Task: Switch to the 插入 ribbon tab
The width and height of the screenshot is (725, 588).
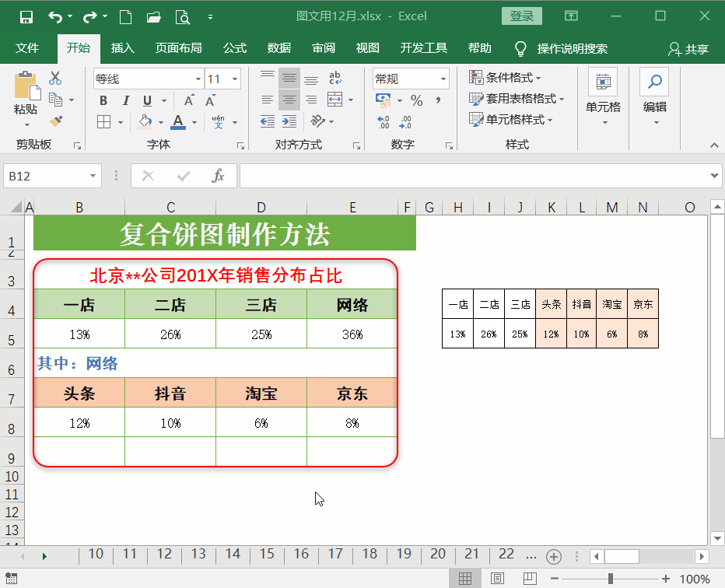Action: coord(121,47)
